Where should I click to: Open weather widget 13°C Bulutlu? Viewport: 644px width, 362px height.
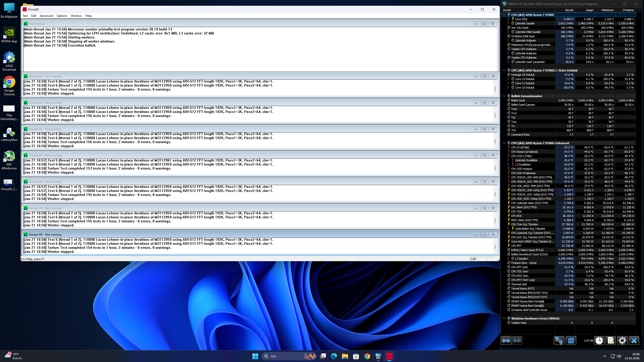[14, 356]
